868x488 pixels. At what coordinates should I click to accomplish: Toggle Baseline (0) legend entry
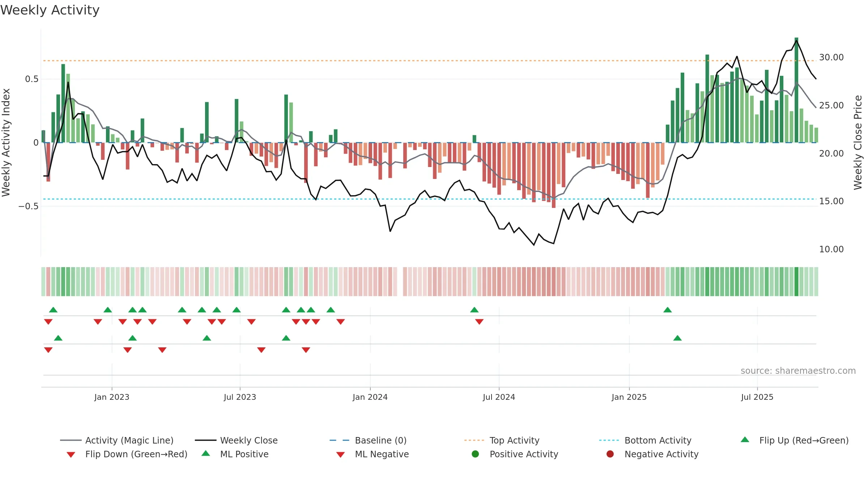(x=368, y=440)
